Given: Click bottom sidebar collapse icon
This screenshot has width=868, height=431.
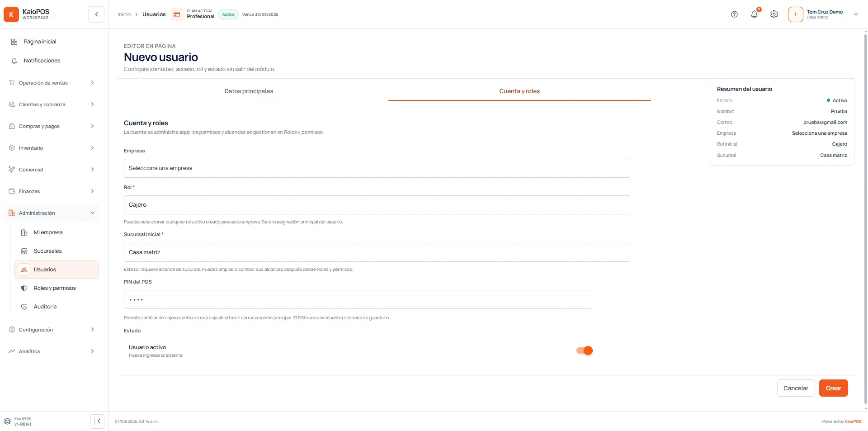Looking at the screenshot, I should [x=97, y=422].
